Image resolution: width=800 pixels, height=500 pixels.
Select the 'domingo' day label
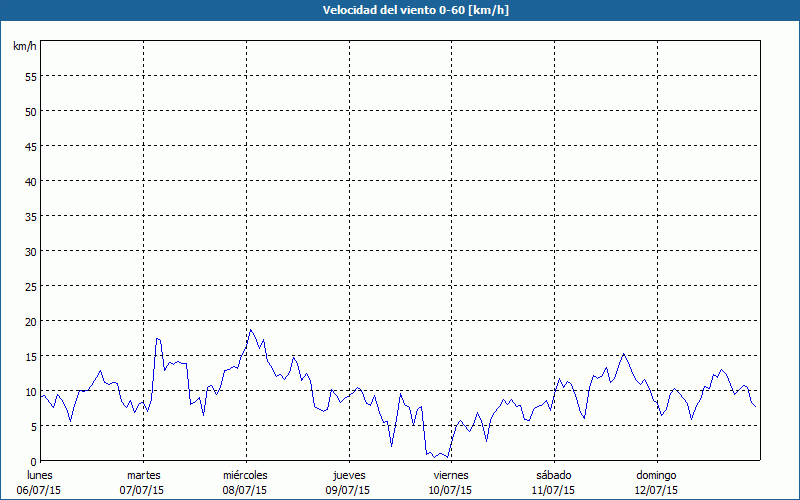pos(656,475)
